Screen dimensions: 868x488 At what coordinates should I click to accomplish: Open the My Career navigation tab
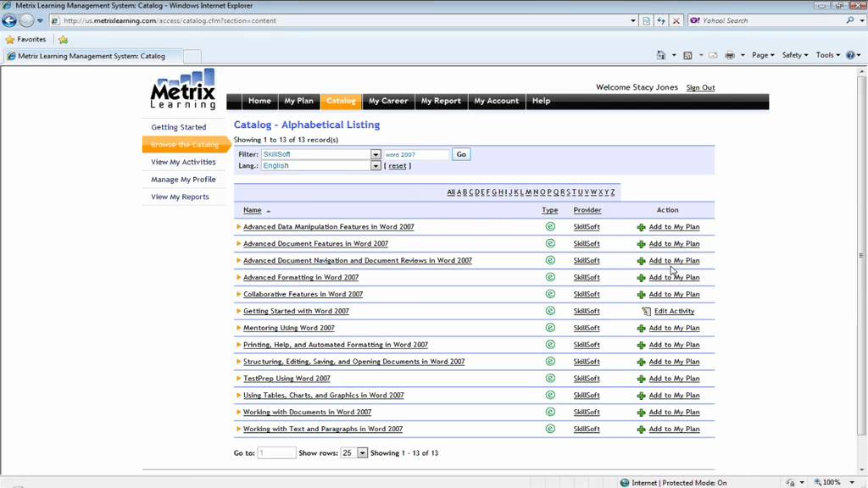[x=388, y=101]
